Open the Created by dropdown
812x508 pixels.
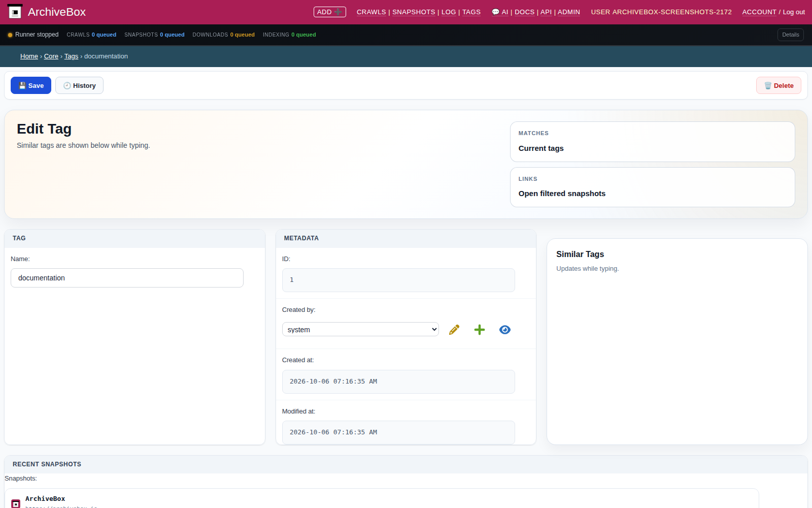[360, 329]
